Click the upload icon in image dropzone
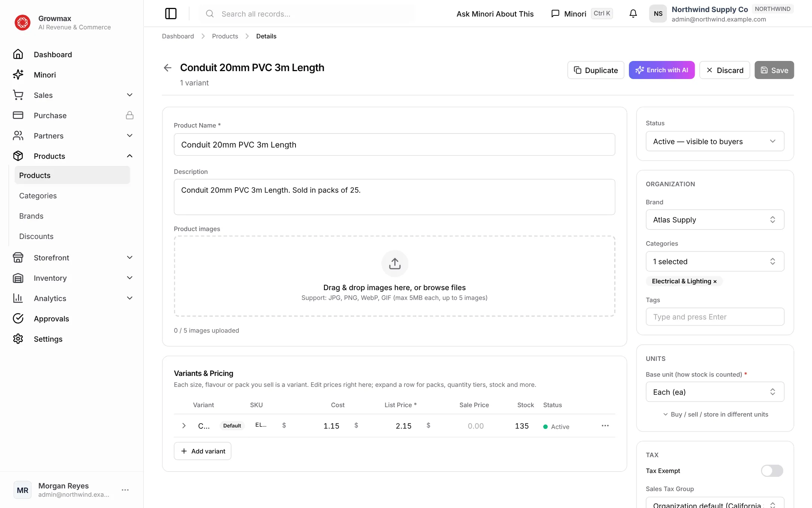 coord(395,263)
